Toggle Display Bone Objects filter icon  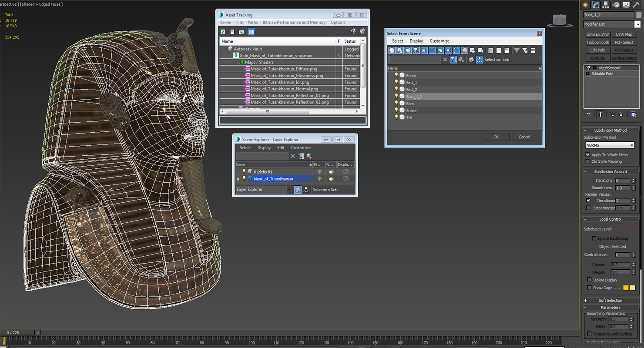[456, 50]
